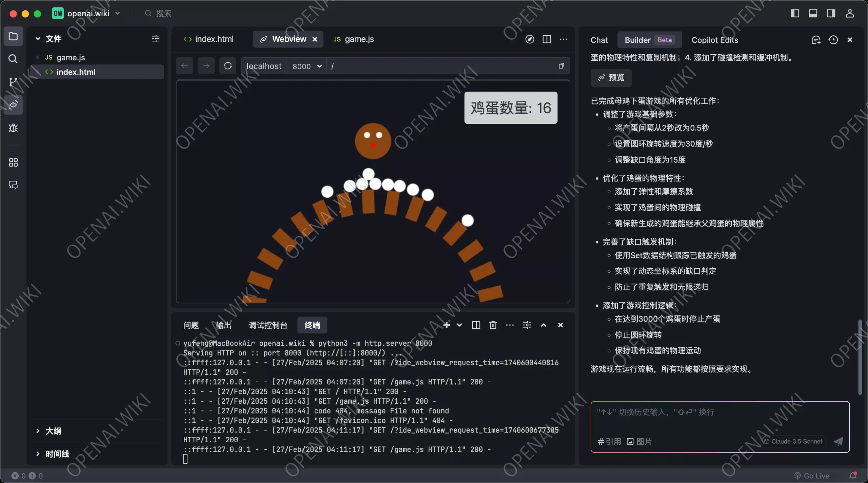
Task: Maximize terminal panel with up chevron
Action: pyautogui.click(x=544, y=325)
